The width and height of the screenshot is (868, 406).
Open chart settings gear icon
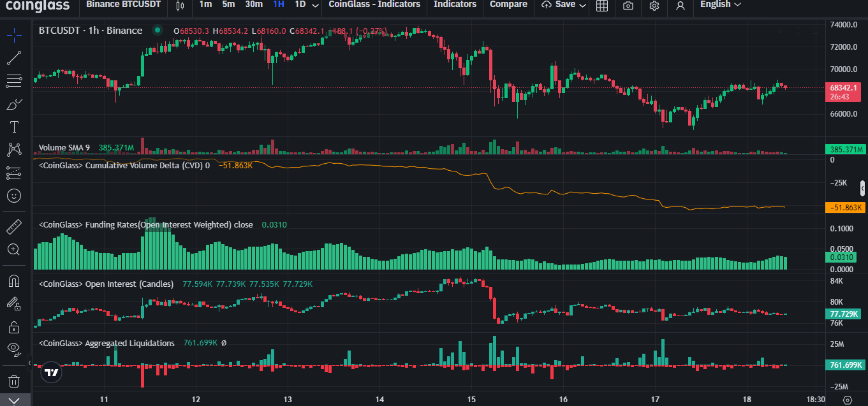(654, 6)
